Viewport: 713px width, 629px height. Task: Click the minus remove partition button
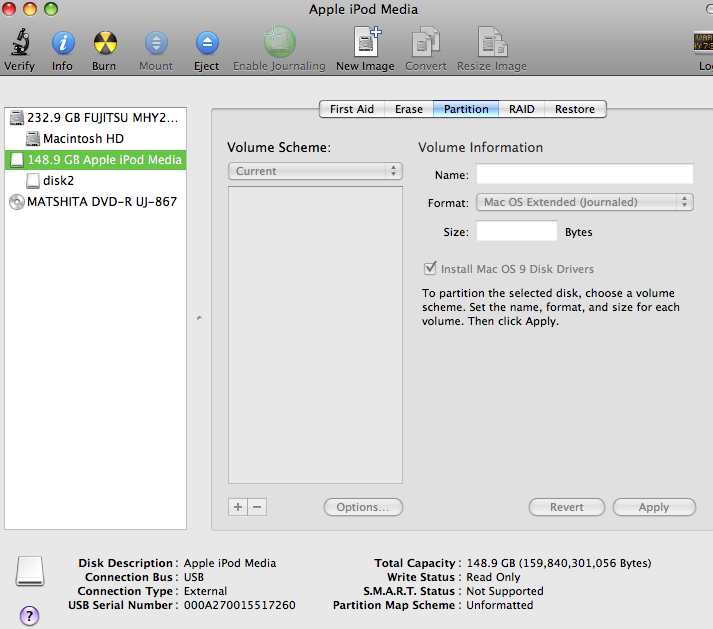(257, 507)
